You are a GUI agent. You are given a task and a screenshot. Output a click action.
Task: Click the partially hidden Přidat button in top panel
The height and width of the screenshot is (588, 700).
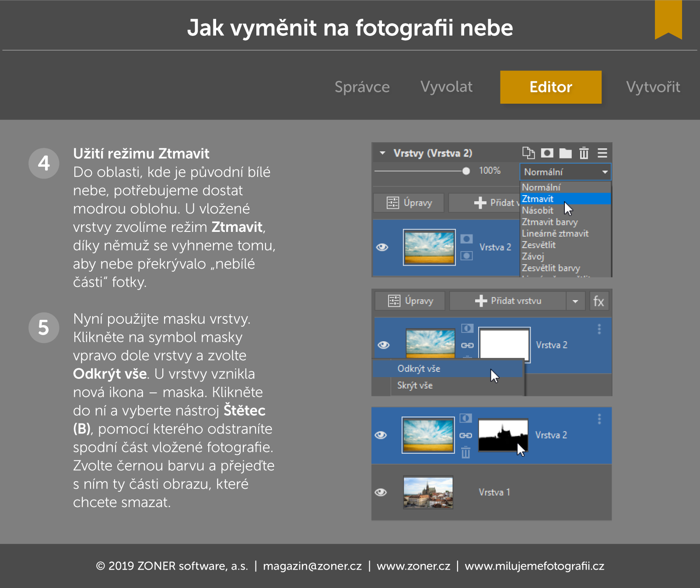pos(484,203)
